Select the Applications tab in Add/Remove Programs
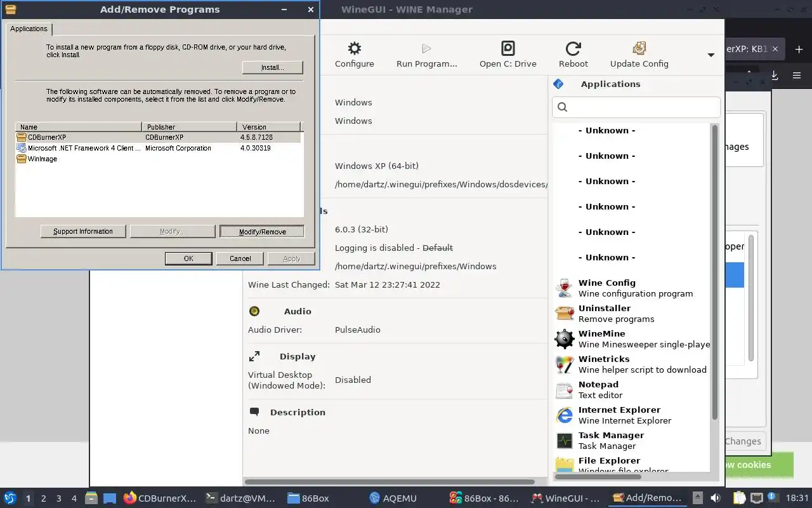 [x=29, y=29]
